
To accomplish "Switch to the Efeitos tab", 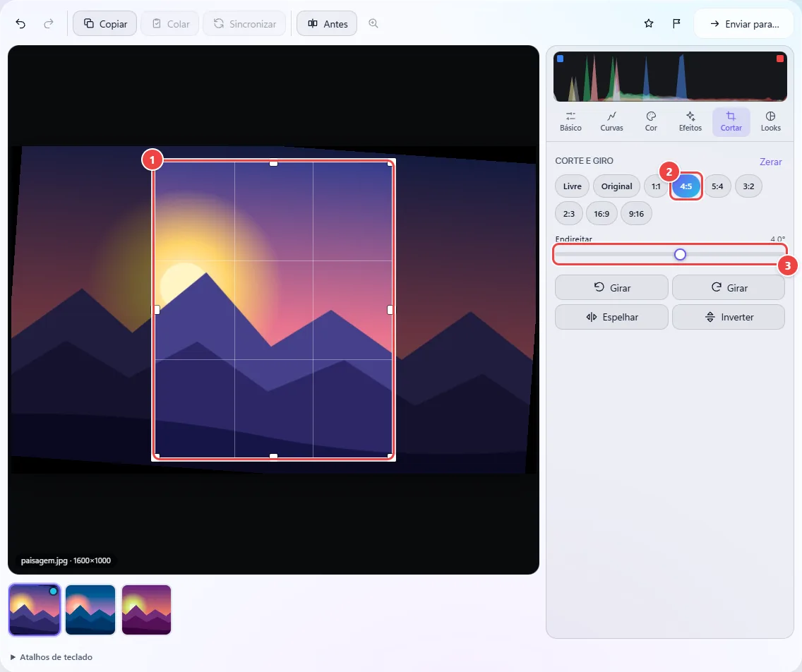I will click(x=690, y=121).
